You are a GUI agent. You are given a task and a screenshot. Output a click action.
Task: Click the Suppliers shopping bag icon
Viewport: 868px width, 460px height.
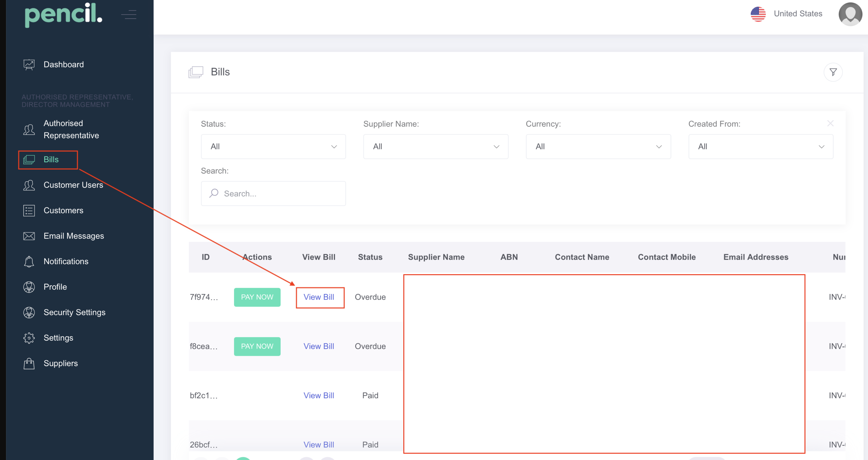(29, 363)
